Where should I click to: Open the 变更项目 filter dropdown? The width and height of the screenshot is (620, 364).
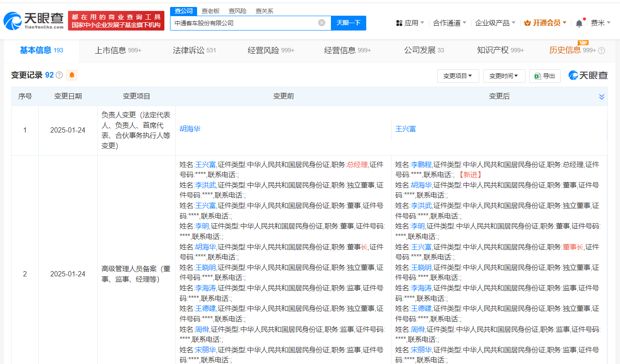pos(458,76)
